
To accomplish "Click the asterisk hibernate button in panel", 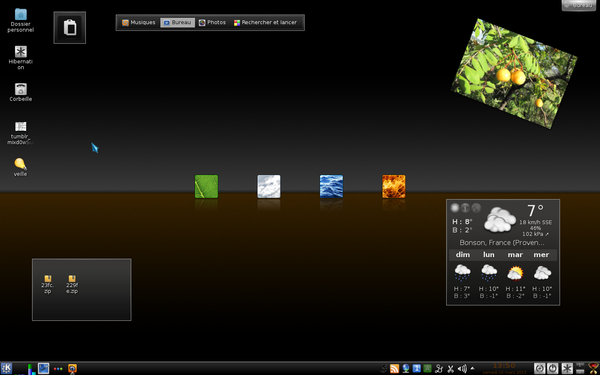I will tap(567, 369).
